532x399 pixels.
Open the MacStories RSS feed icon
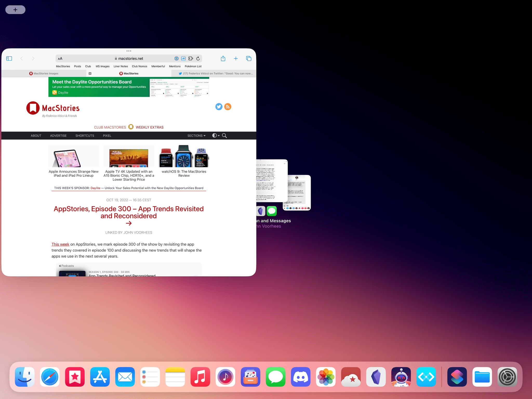tap(228, 107)
